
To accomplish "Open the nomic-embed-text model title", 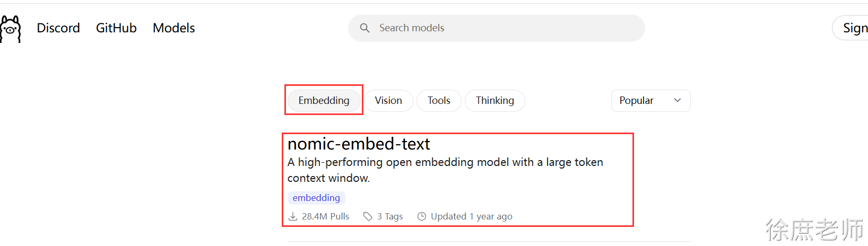I will point(359,144).
